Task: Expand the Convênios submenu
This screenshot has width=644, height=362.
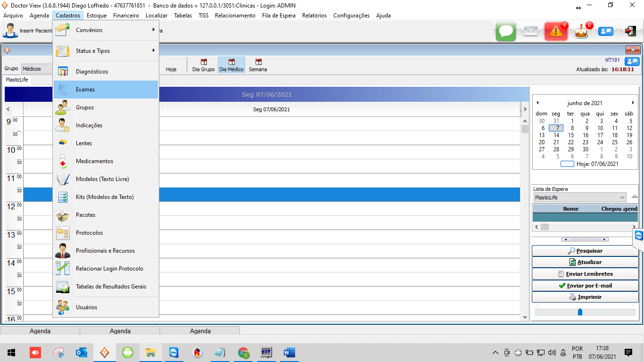Action: pyautogui.click(x=106, y=30)
